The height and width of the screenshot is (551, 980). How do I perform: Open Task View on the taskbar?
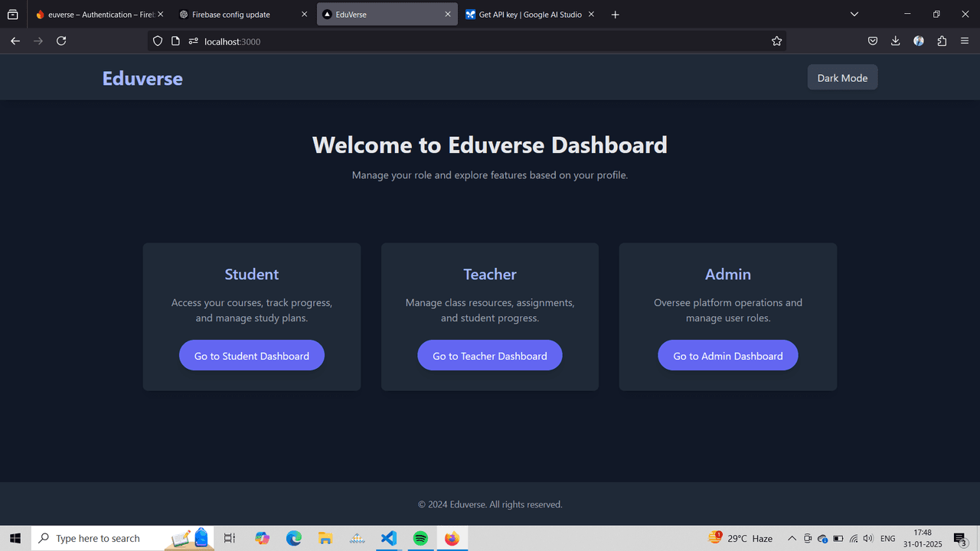click(229, 538)
